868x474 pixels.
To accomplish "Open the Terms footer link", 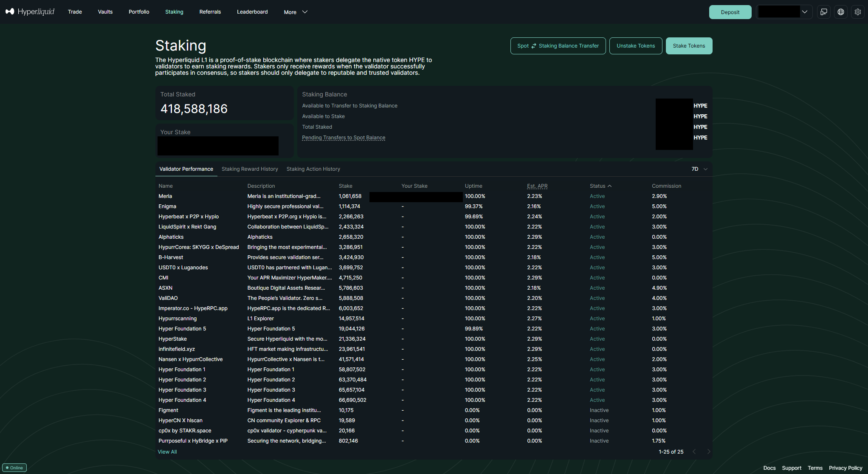I will click(x=815, y=468).
